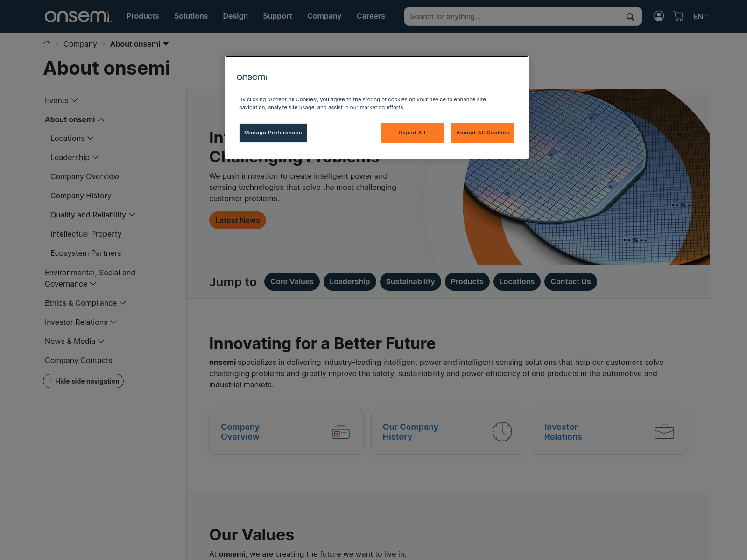Click Manage Preferences in cookie dialog
The image size is (747, 560).
(x=273, y=133)
